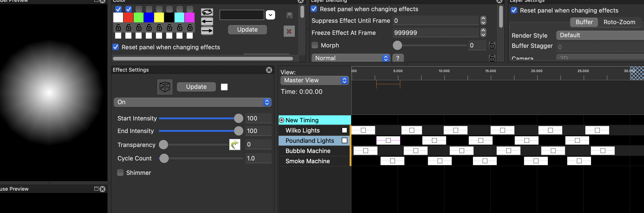Enable the Shimmer checkbox
This screenshot has height=213, width=644.
click(120, 173)
